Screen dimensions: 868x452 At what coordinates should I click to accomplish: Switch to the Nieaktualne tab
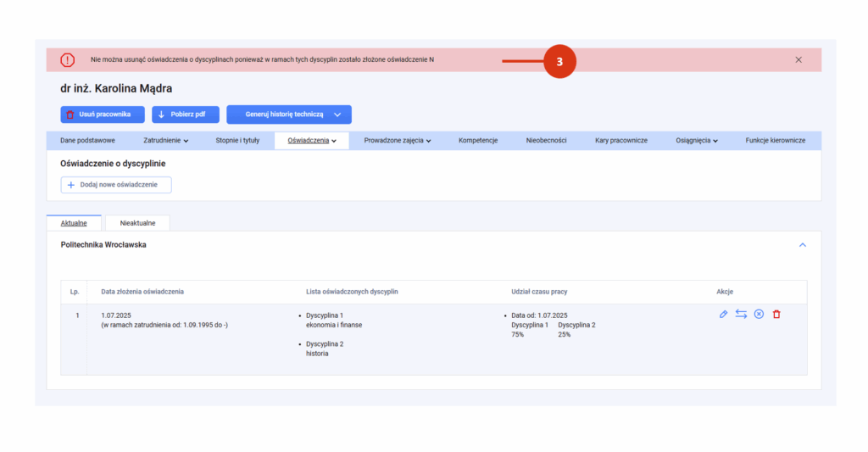pos(137,223)
